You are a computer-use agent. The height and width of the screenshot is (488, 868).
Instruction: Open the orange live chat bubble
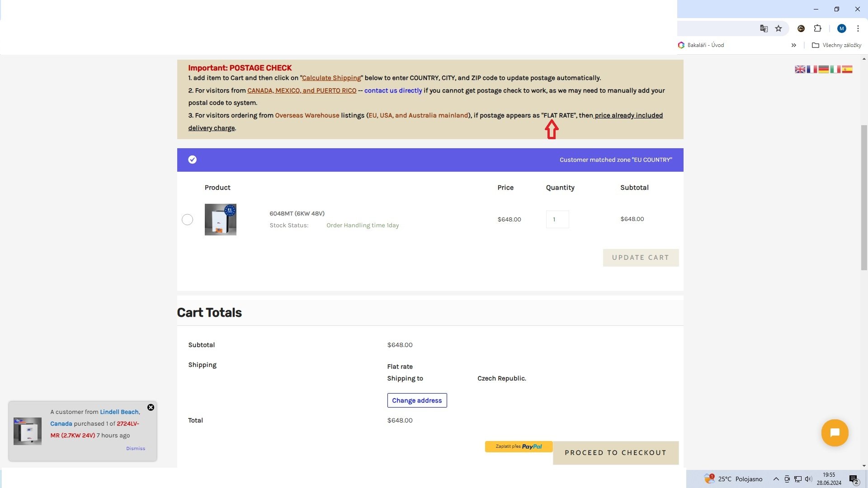[x=835, y=433]
